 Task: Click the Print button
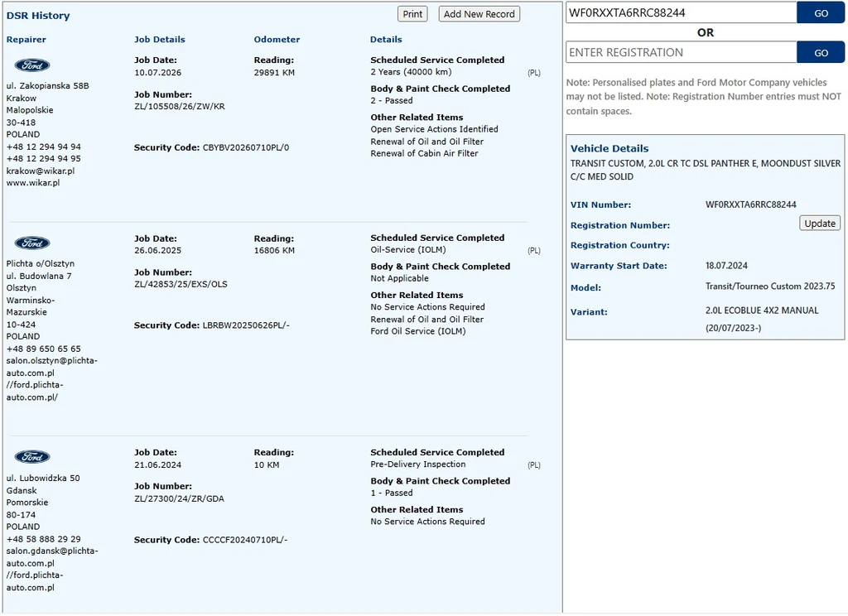point(412,14)
